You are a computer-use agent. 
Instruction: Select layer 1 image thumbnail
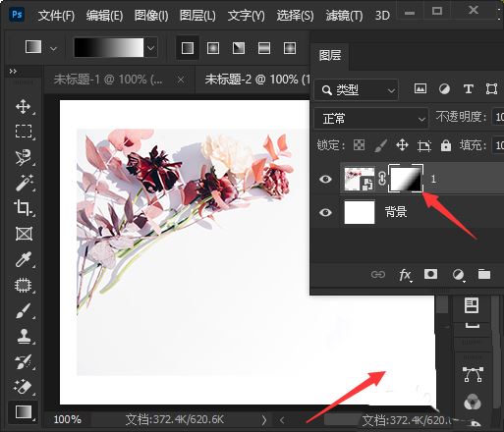(360, 179)
